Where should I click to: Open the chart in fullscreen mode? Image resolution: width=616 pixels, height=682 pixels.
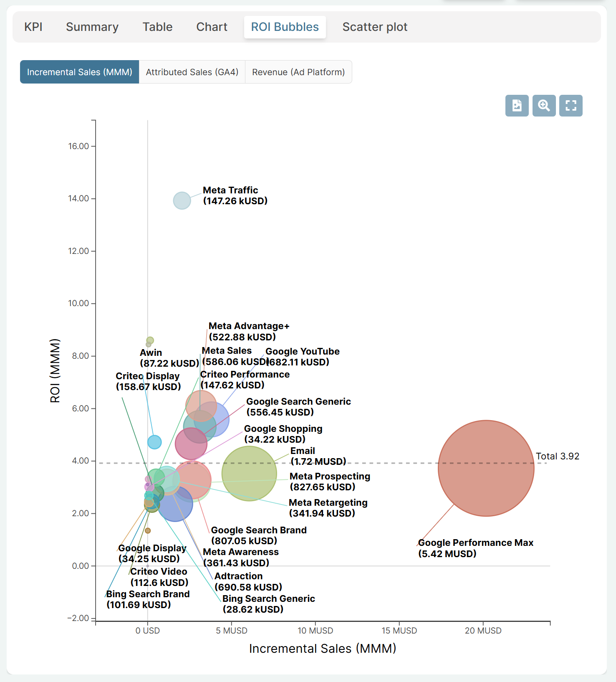[x=571, y=106]
